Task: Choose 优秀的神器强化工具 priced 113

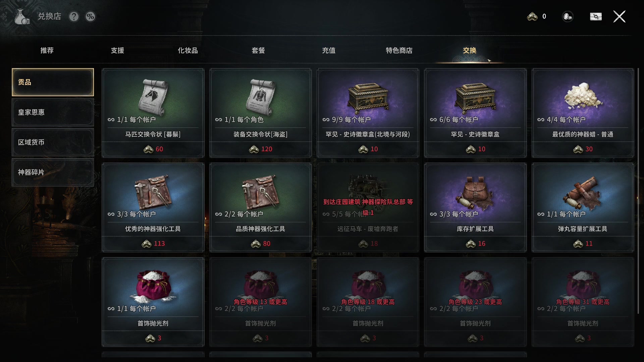Action: pos(153,207)
